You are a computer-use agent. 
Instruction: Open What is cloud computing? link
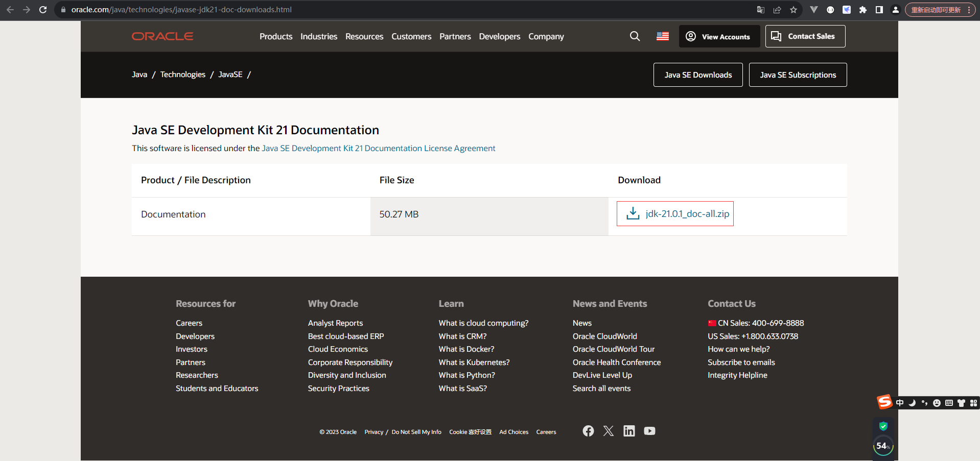point(483,323)
